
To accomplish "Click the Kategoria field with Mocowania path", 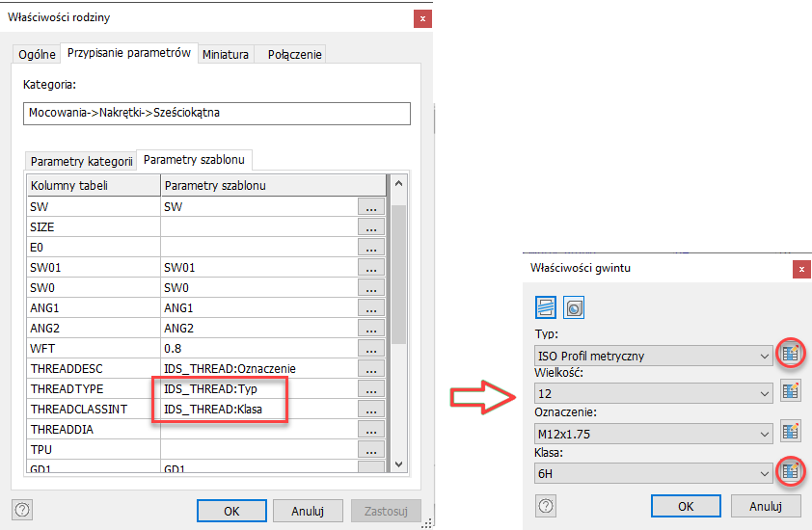I will [216, 114].
